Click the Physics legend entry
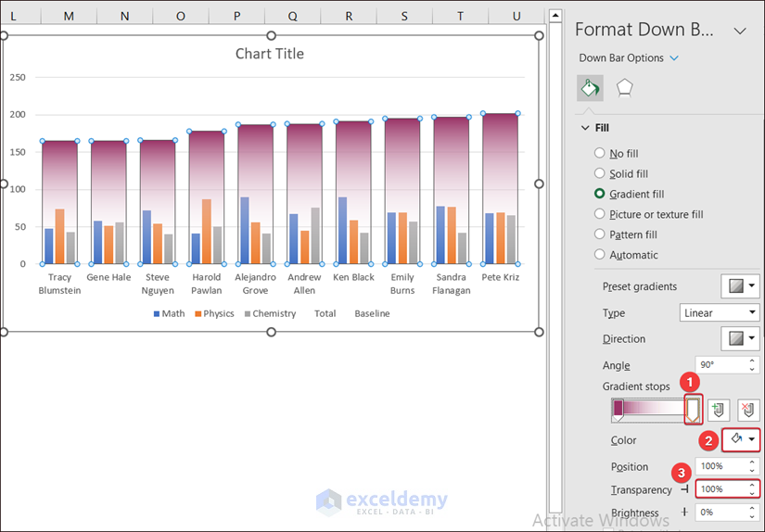This screenshot has width=765, height=532. click(x=215, y=313)
